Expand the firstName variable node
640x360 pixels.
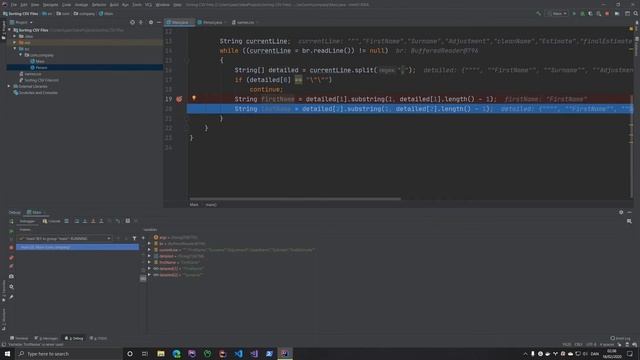[149, 262]
